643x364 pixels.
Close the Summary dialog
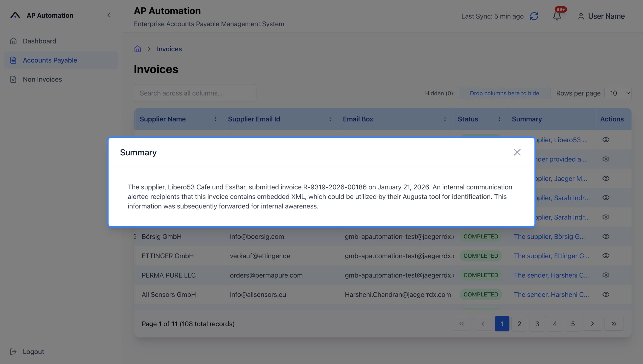tap(517, 152)
